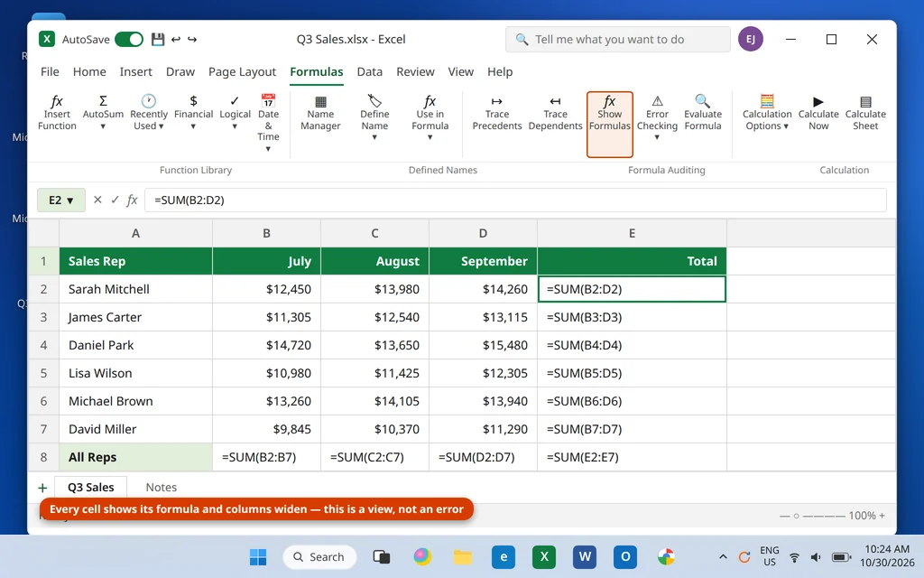Click the Insert Function icon
Image resolution: width=924 pixels, height=578 pixels.
tap(57, 113)
